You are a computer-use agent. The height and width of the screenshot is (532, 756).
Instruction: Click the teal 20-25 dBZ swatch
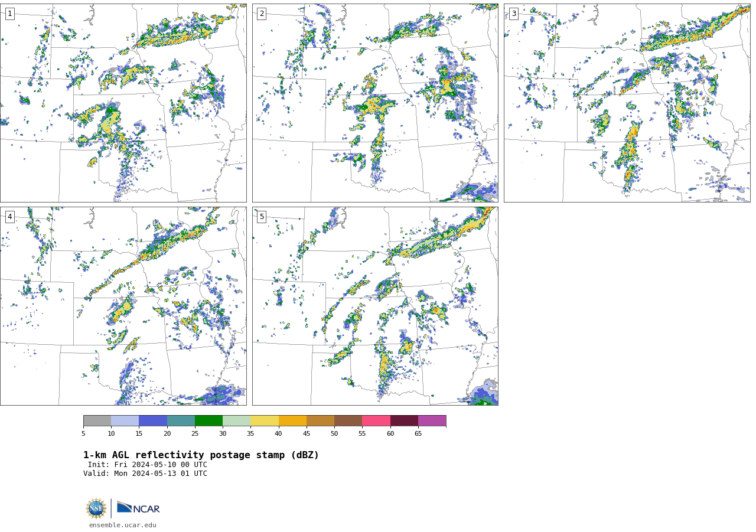click(x=181, y=421)
